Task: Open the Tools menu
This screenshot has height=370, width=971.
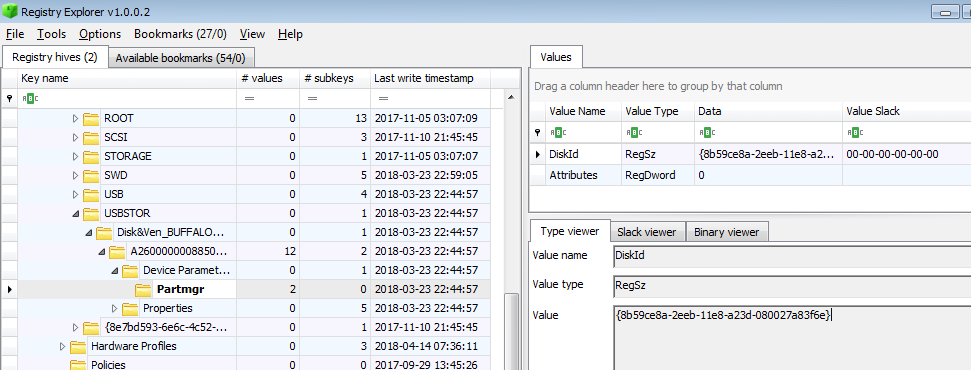Action: [x=51, y=34]
